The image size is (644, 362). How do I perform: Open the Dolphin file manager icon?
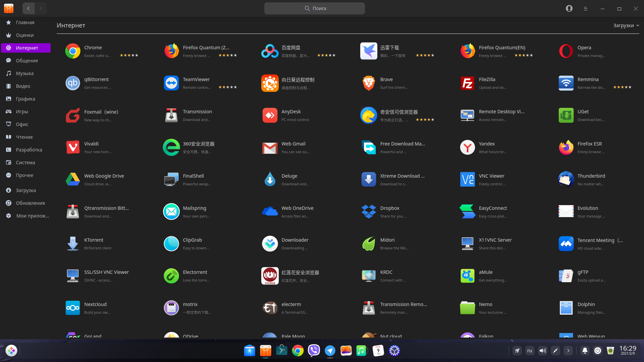(566, 308)
